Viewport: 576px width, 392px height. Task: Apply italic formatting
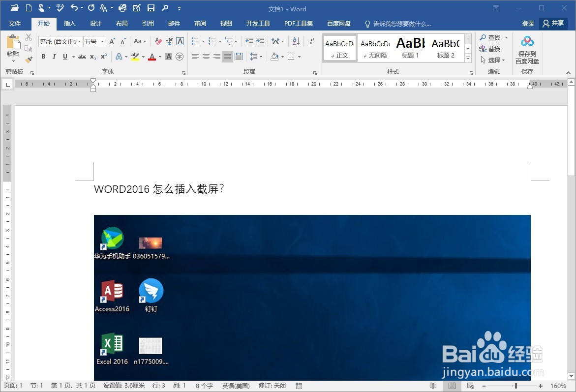[x=54, y=56]
